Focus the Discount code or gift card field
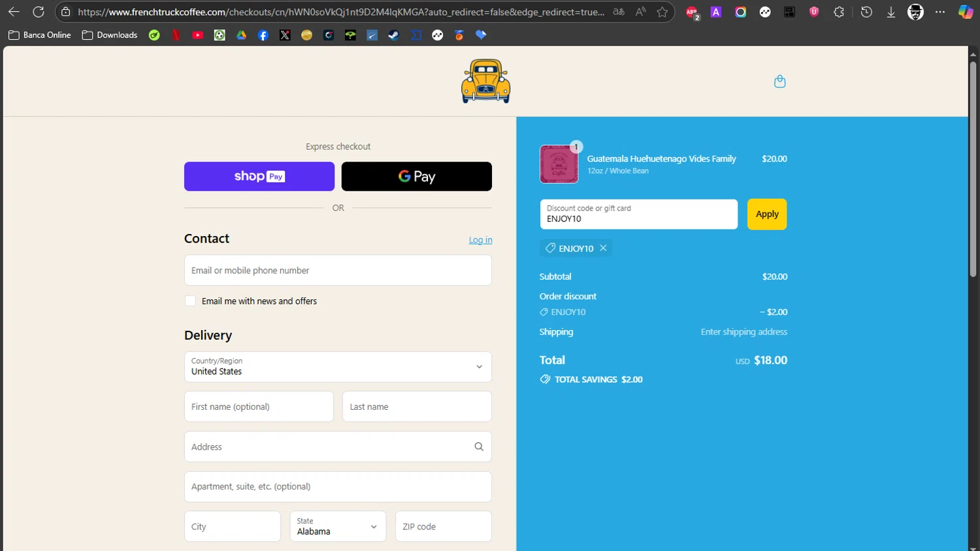This screenshot has height=551, width=980. (638, 214)
